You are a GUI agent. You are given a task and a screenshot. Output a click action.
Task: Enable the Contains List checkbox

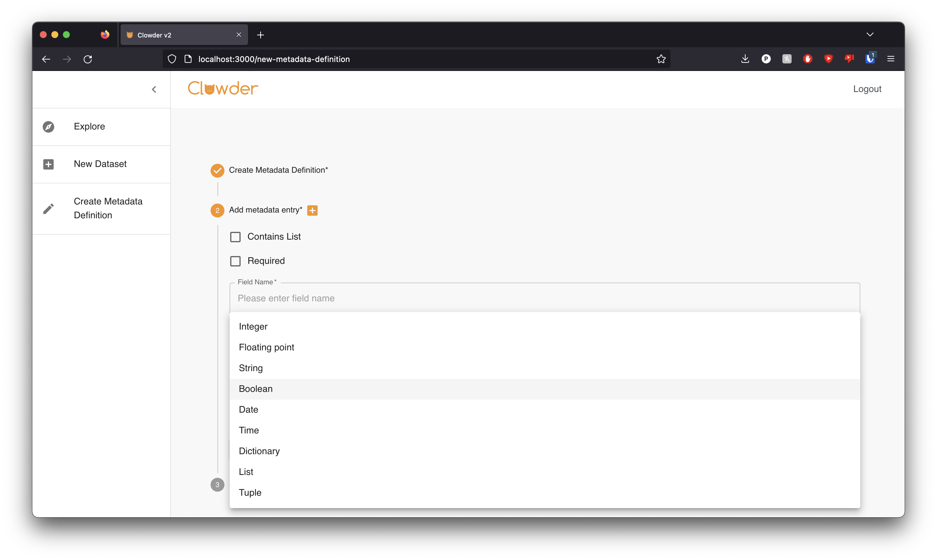click(x=235, y=237)
